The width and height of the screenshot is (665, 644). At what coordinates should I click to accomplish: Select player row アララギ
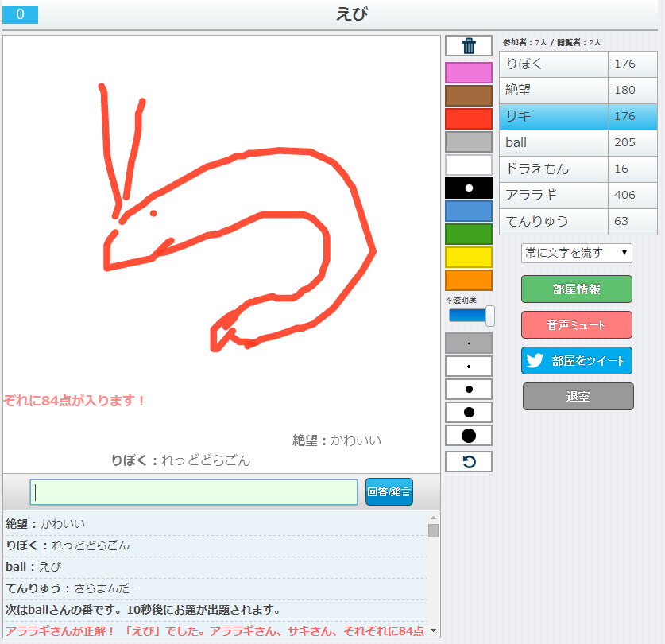click(x=578, y=196)
